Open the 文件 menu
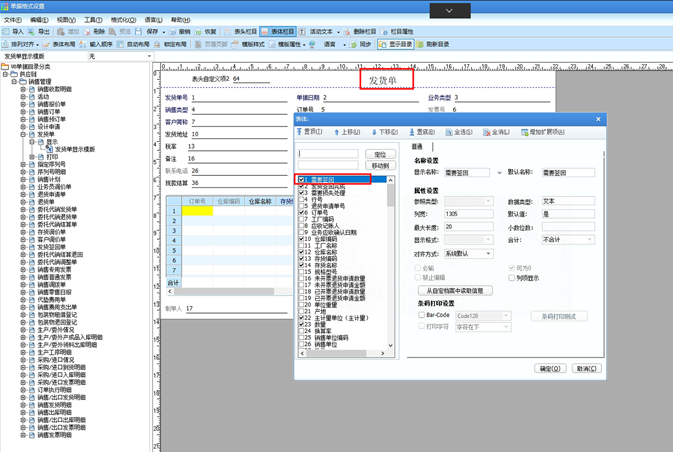This screenshot has height=452, width=673. coord(12,20)
